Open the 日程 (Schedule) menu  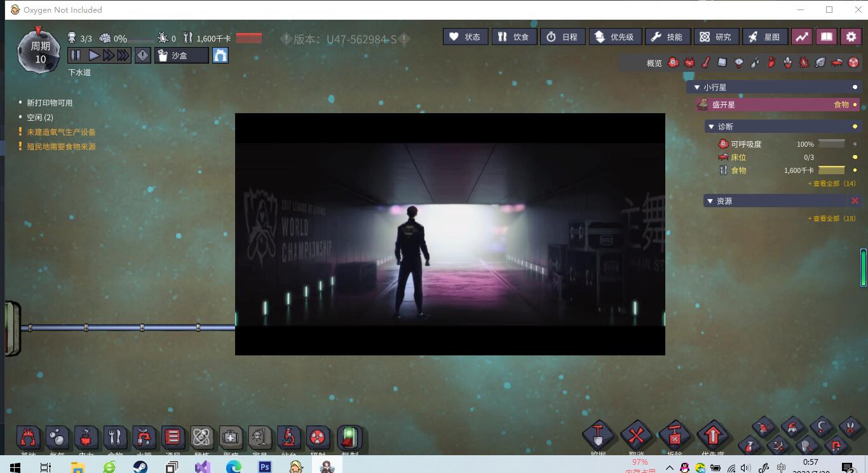[563, 37]
